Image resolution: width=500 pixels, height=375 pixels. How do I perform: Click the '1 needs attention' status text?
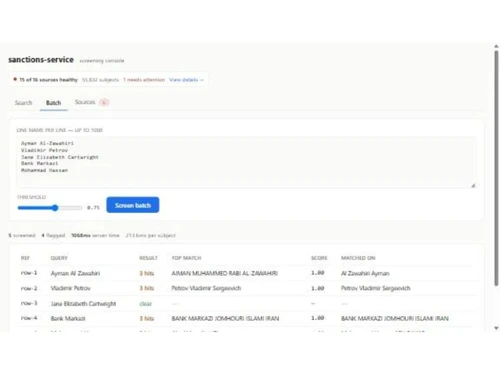point(144,80)
